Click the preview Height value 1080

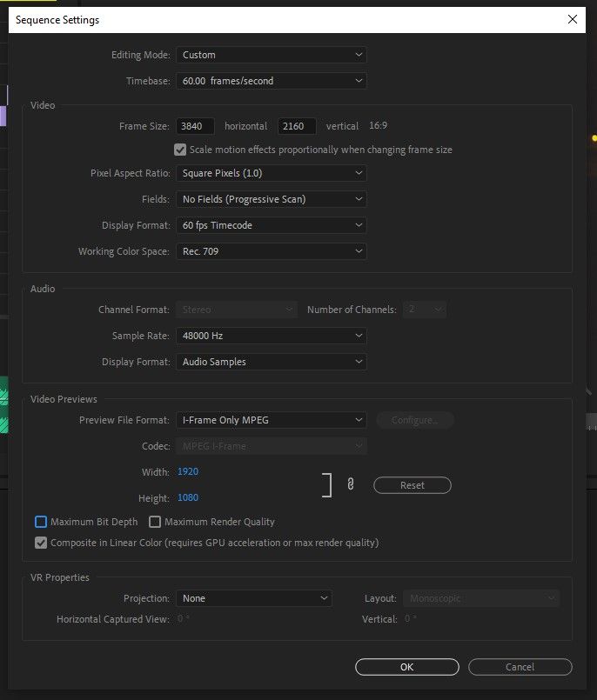(188, 497)
